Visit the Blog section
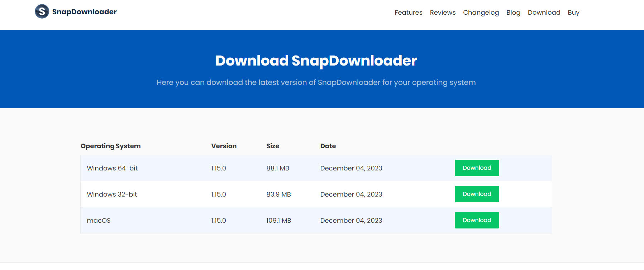The width and height of the screenshot is (644, 270). point(513,13)
